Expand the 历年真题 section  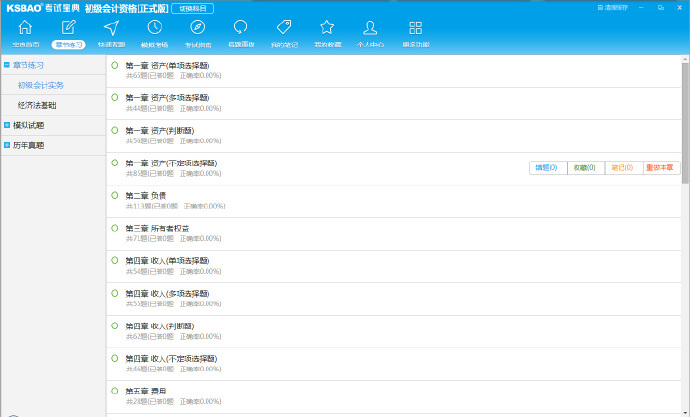(x=7, y=145)
